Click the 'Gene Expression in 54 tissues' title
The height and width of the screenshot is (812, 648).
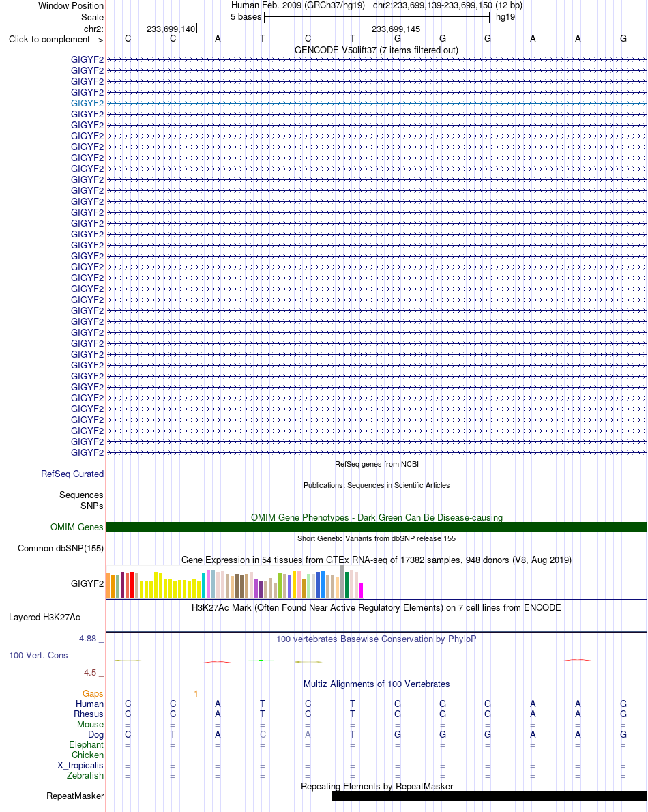(377, 560)
